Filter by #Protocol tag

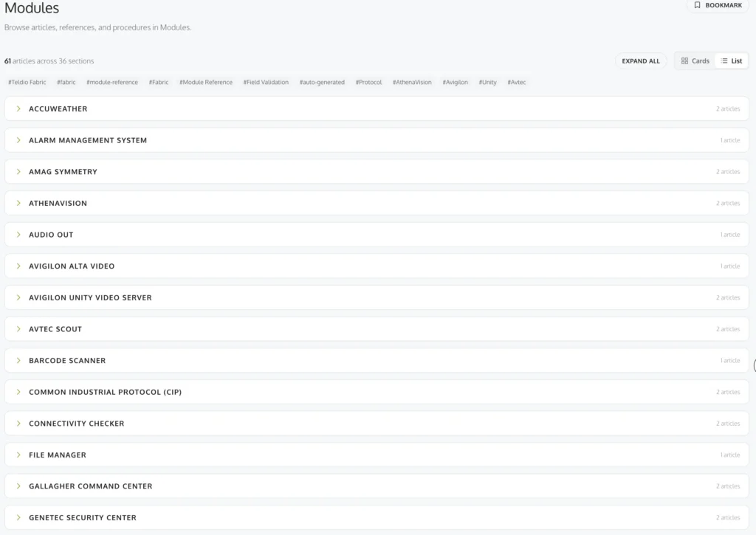pyautogui.click(x=368, y=83)
